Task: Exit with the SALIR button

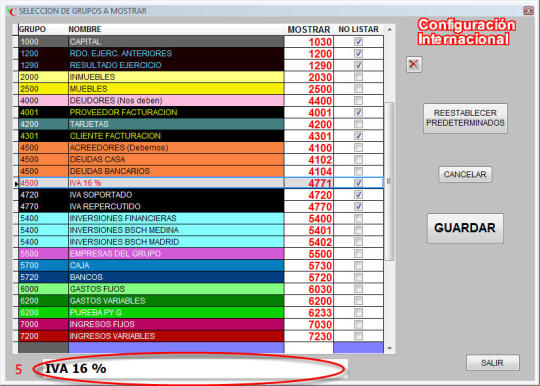Action: [492, 363]
